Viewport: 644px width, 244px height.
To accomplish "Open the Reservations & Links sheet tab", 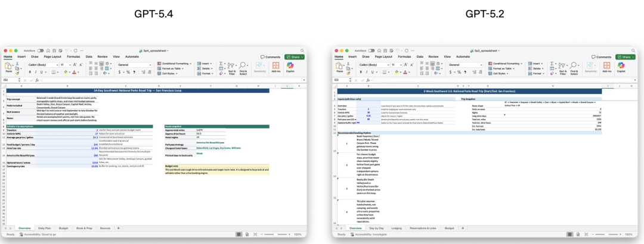I will 424,228.
